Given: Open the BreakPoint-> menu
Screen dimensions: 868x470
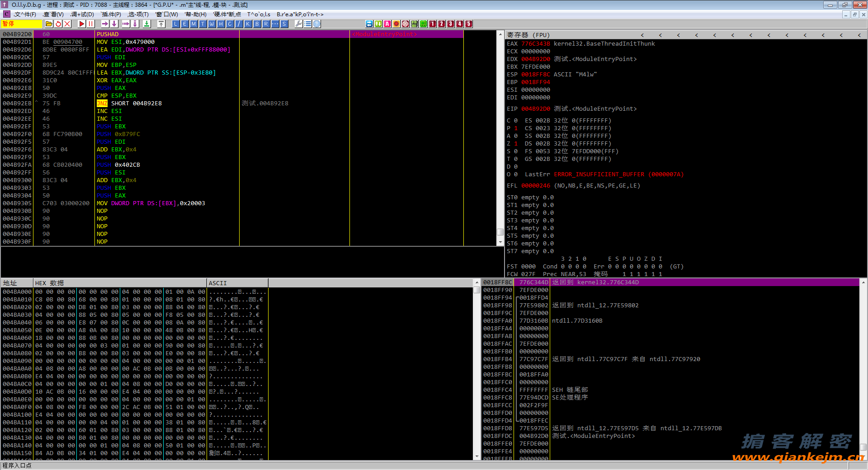Looking at the screenshot, I should pyautogui.click(x=300, y=14).
